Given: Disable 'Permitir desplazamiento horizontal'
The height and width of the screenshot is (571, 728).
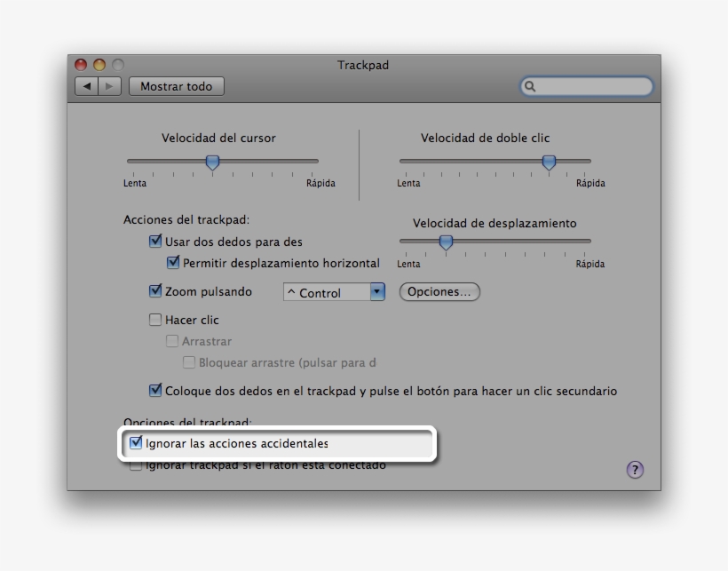Looking at the screenshot, I should [x=171, y=263].
